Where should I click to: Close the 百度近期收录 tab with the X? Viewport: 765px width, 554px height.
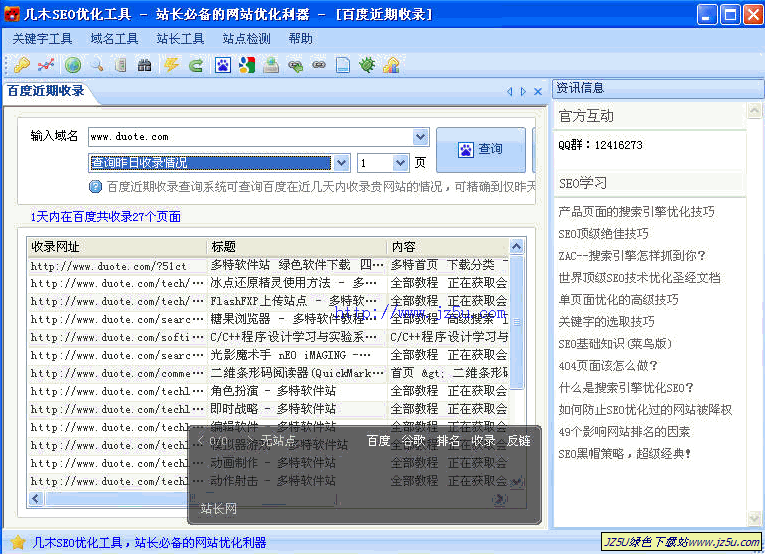(x=538, y=91)
